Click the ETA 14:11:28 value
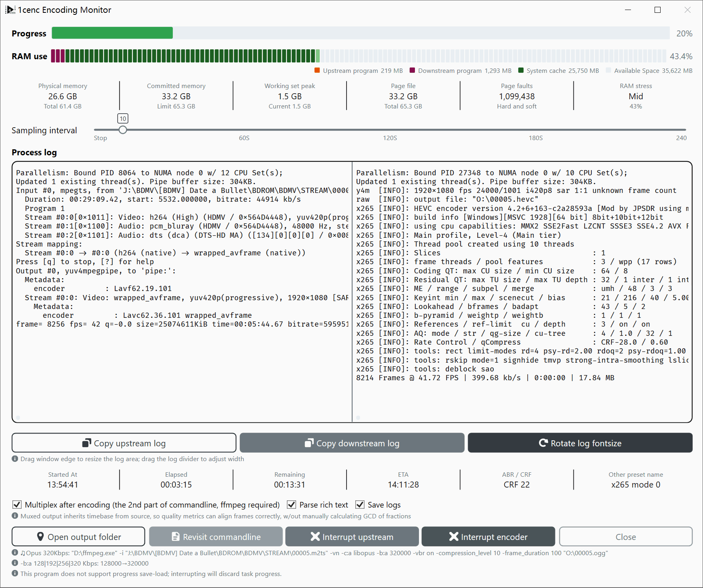 click(x=403, y=485)
